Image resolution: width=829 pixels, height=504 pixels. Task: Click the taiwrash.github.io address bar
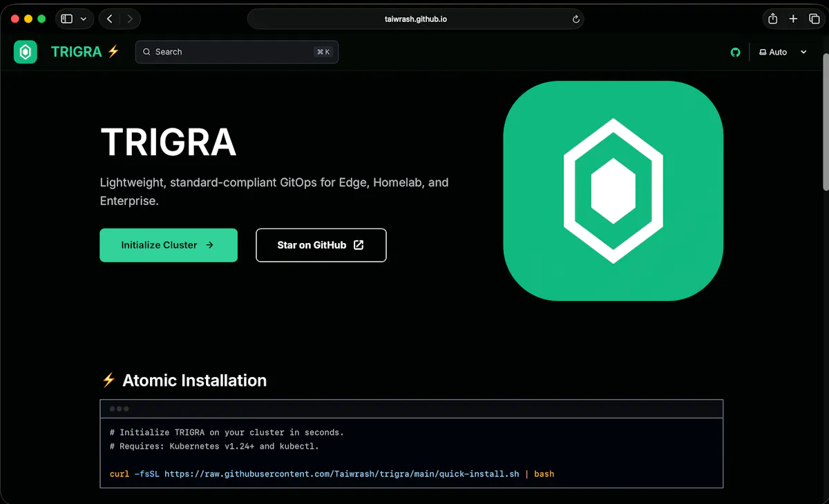coord(415,19)
